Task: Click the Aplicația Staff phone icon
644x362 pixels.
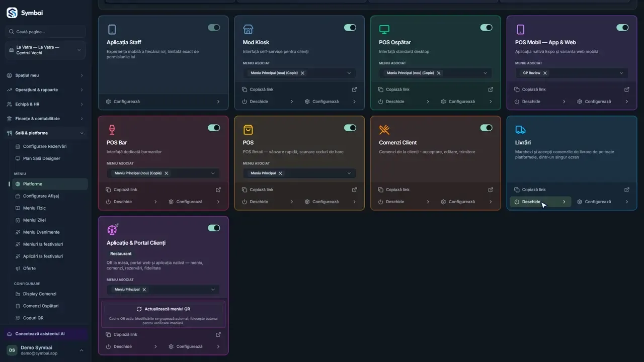Action: 112,29
